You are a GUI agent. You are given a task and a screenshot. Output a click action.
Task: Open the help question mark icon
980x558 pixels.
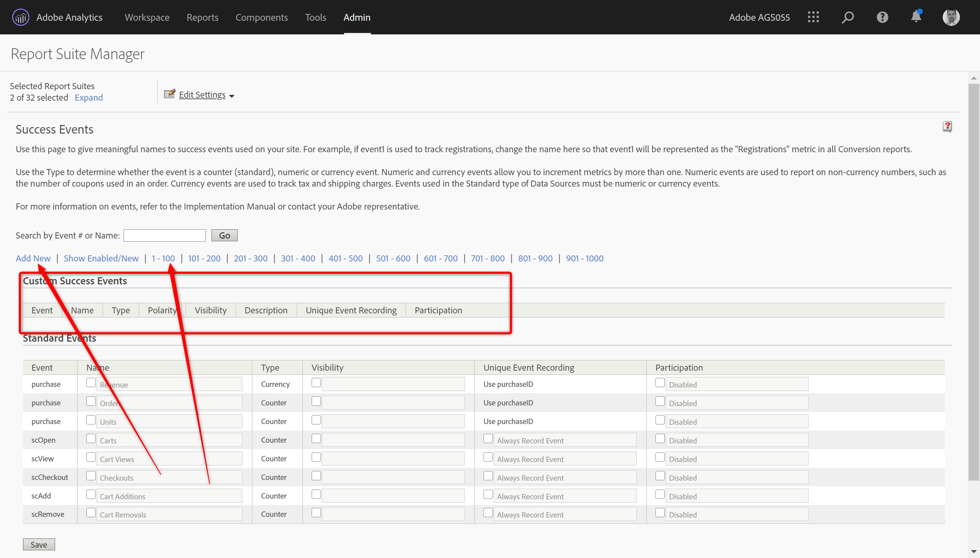(882, 17)
